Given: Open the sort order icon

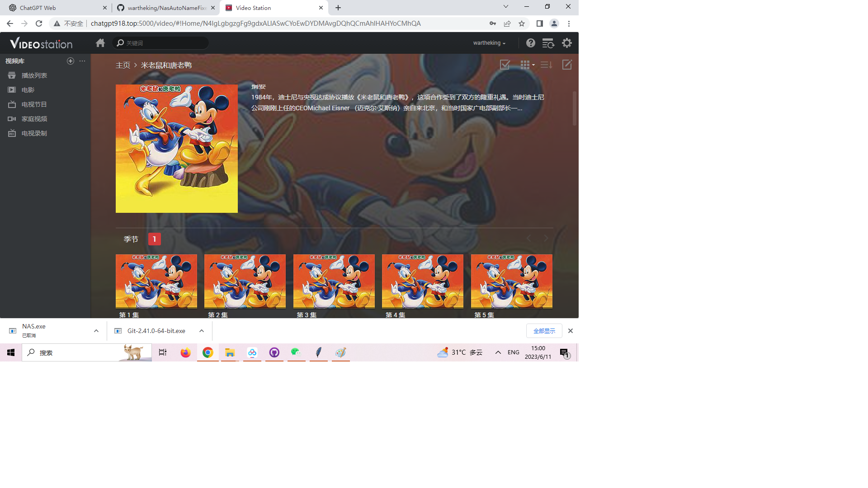Looking at the screenshot, I should (x=546, y=65).
